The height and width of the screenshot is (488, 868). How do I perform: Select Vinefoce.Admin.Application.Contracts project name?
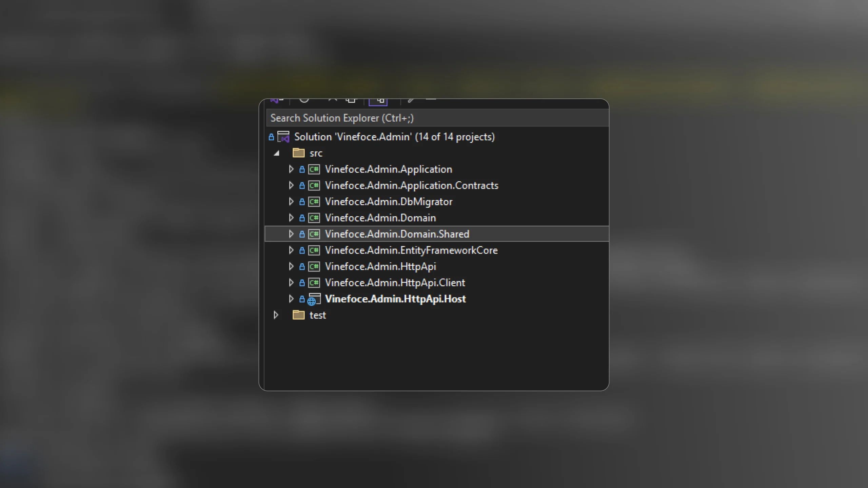[412, 186]
